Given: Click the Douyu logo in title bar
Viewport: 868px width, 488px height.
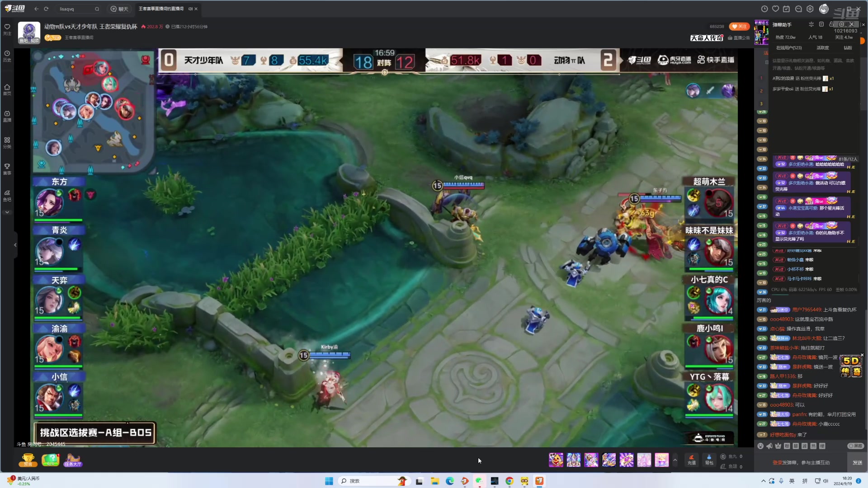Looking at the screenshot, I should (x=15, y=9).
